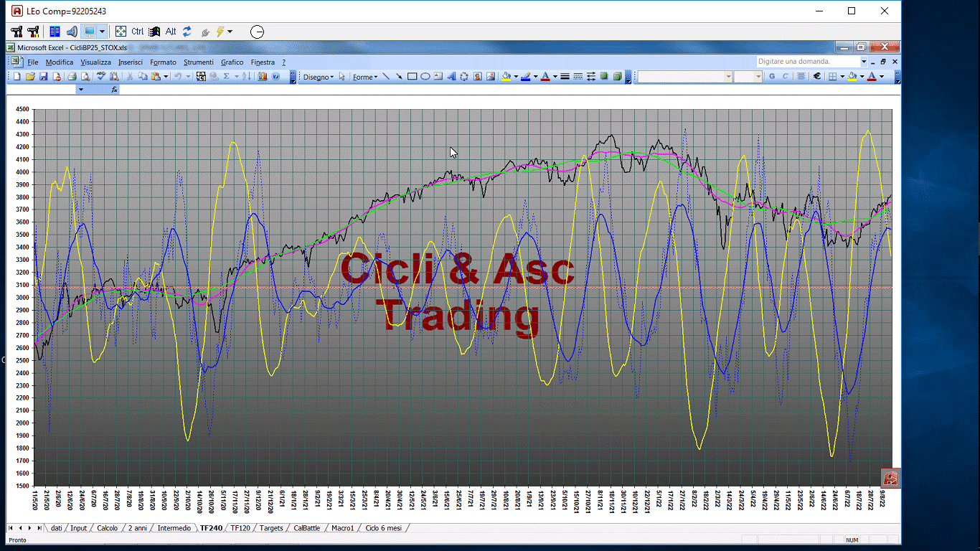Open the Visualizza menu

click(x=95, y=62)
